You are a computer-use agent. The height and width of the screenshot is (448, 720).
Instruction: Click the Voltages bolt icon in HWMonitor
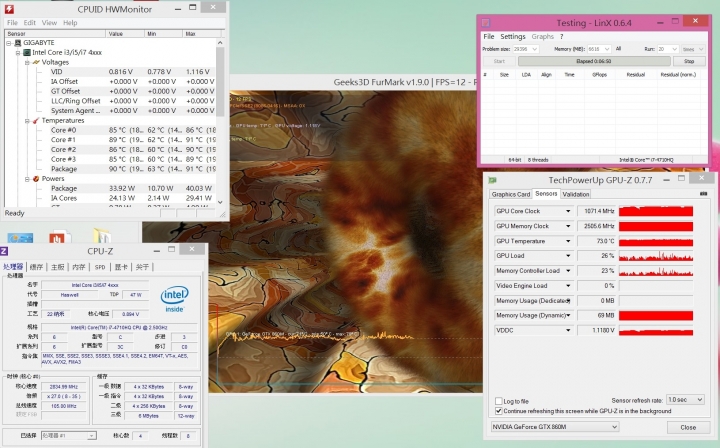point(36,62)
